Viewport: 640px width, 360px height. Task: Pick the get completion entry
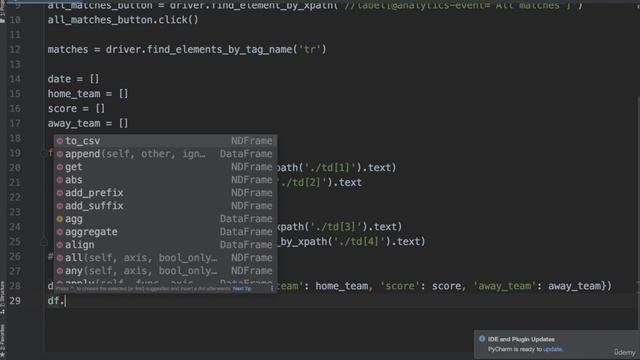point(165,167)
